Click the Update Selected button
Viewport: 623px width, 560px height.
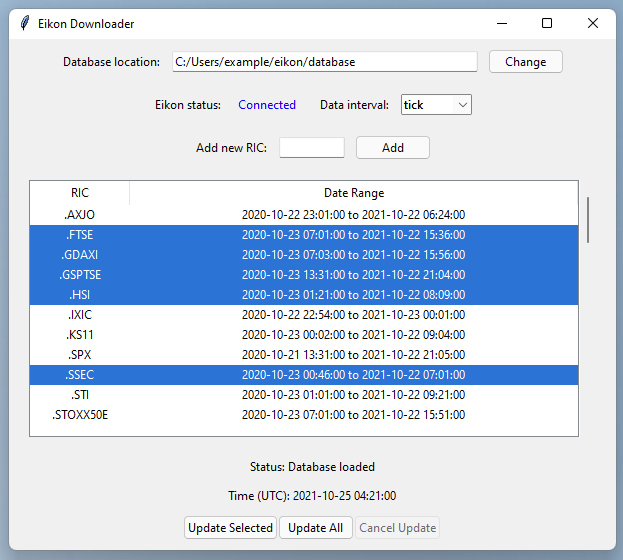[x=230, y=528]
